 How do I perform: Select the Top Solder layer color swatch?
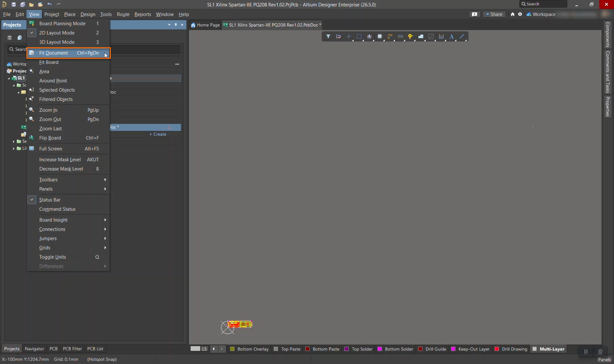coord(347,349)
